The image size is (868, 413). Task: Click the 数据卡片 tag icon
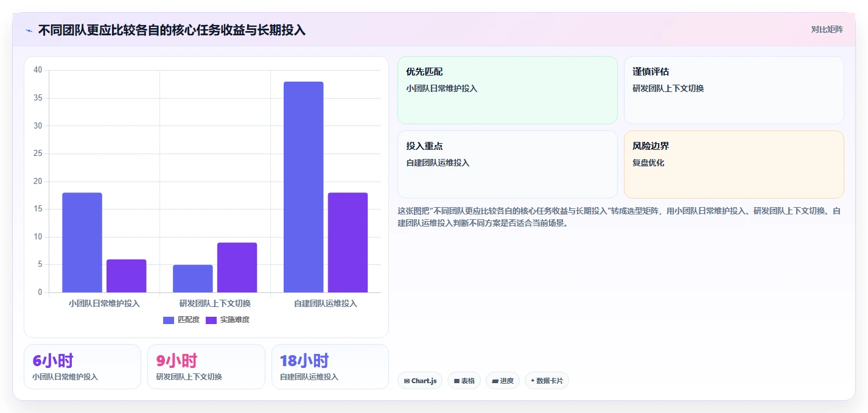click(x=533, y=381)
